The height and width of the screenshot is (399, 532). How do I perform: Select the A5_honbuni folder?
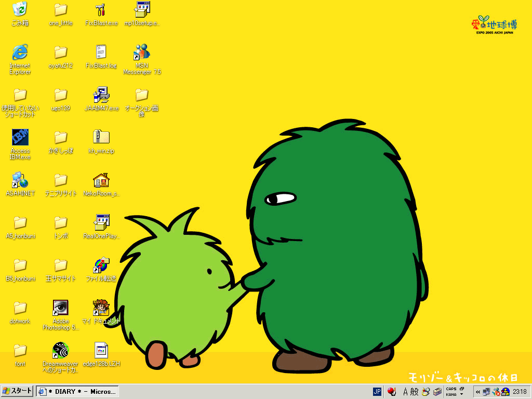coord(20,227)
